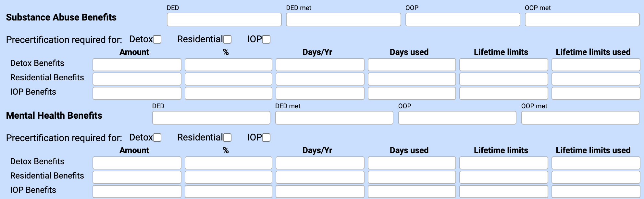This screenshot has width=644, height=199.
Task: Click the Mental Health DED field
Action: (211, 117)
